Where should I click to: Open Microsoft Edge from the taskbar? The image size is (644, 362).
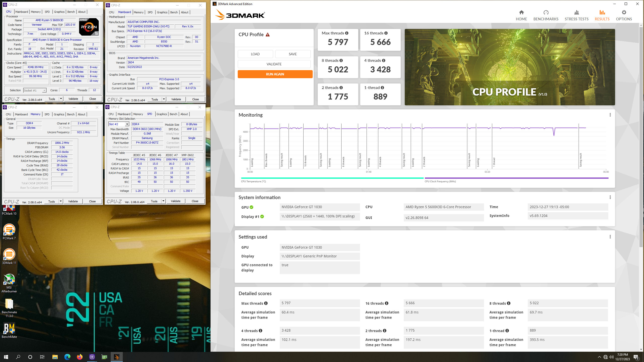pos(67,357)
